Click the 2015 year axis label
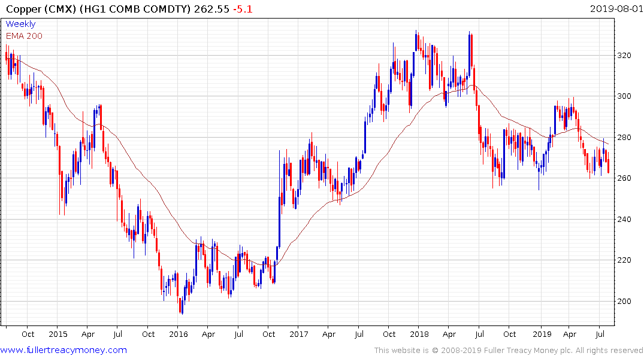Viewport: 644px width, 359px height. tap(58, 334)
